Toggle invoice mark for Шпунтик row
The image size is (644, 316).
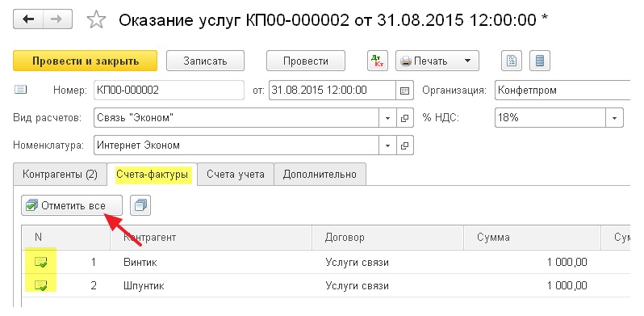click(x=40, y=285)
